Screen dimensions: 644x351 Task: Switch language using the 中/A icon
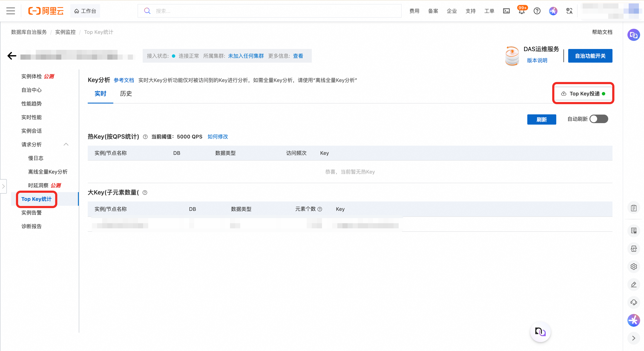569,11
